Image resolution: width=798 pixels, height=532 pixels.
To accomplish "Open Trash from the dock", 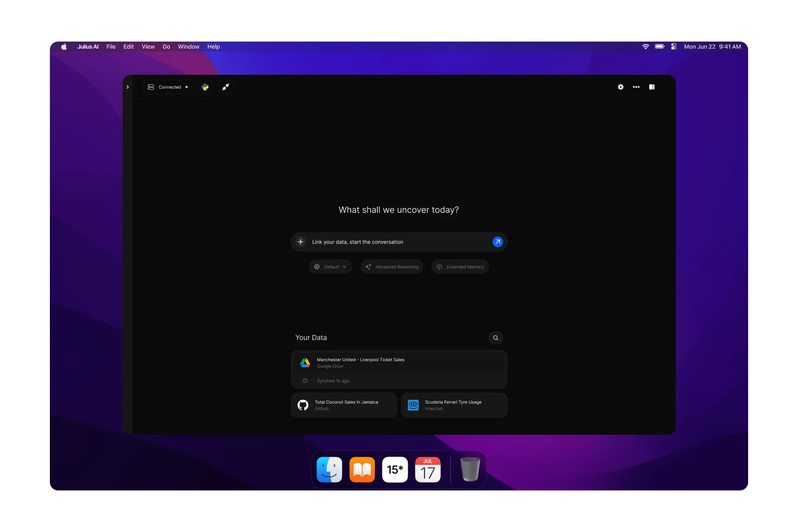I will point(470,470).
